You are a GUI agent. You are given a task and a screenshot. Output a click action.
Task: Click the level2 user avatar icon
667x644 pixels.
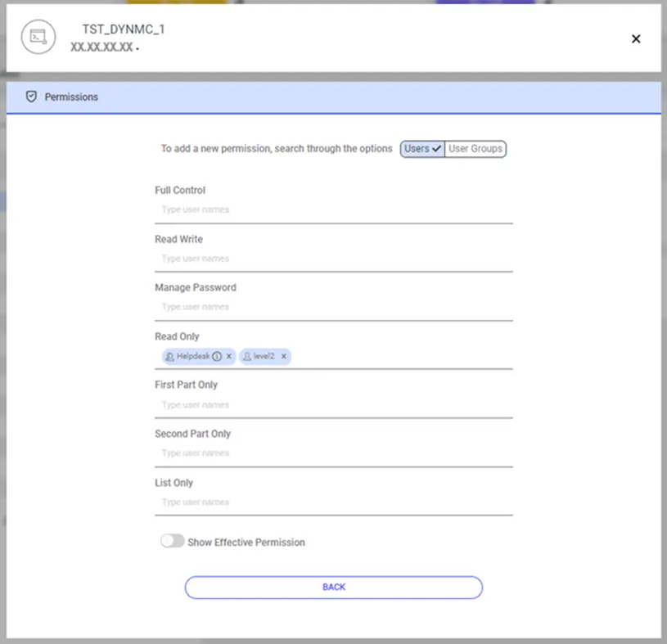pyautogui.click(x=246, y=357)
